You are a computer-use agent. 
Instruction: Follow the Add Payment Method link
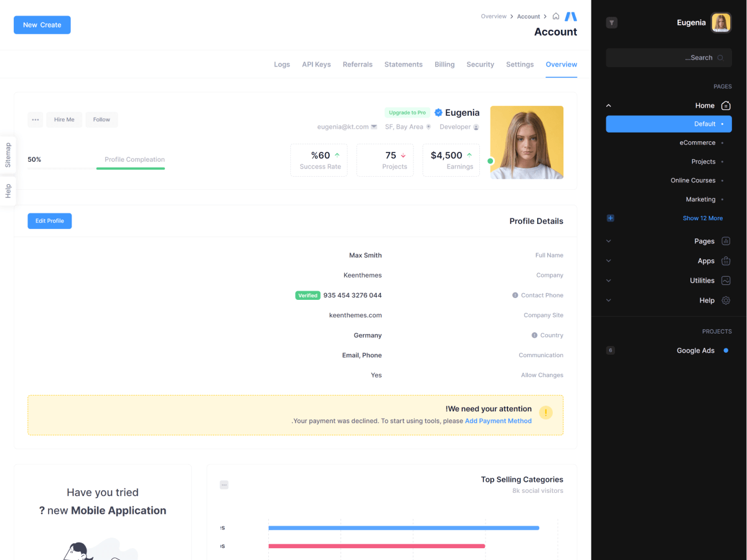point(498,421)
